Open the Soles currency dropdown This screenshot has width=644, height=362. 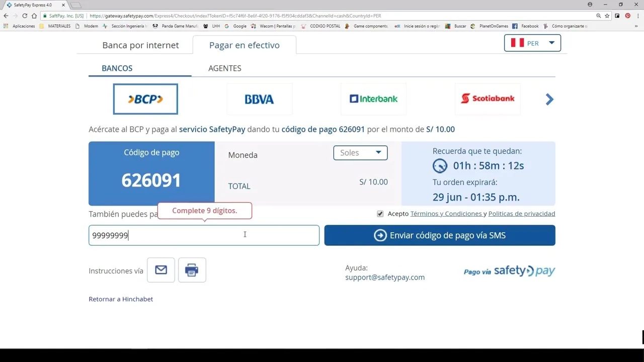pos(360,153)
